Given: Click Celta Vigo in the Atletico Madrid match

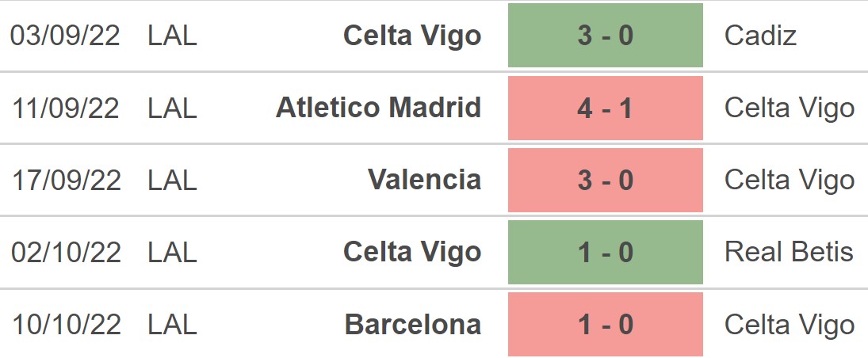Looking at the screenshot, I should (x=790, y=108).
